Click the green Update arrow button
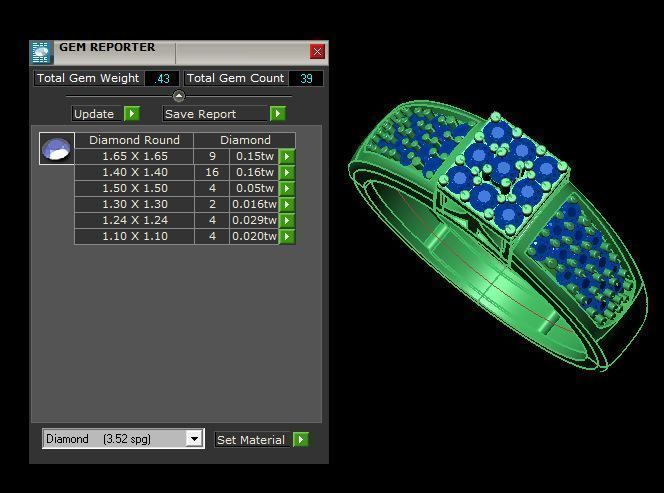This screenshot has height=493, width=664. 132,114
